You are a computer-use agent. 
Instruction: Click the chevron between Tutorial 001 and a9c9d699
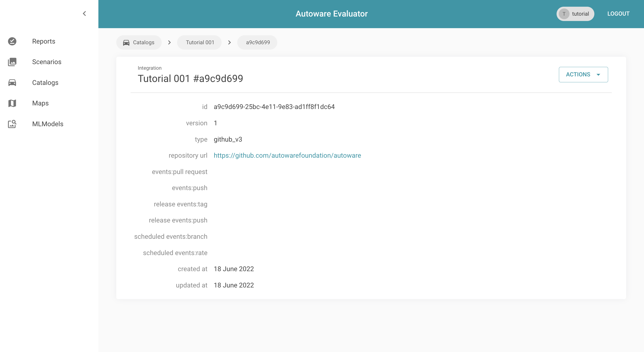pos(229,42)
